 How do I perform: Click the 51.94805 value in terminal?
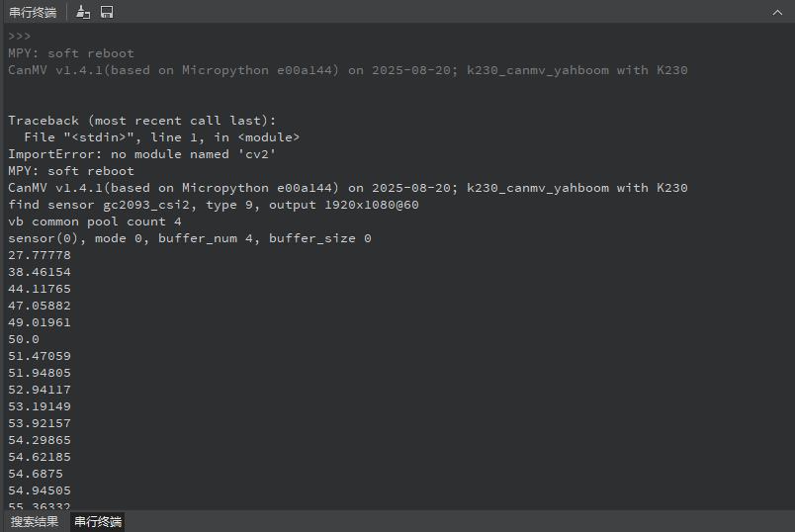[x=40, y=373]
